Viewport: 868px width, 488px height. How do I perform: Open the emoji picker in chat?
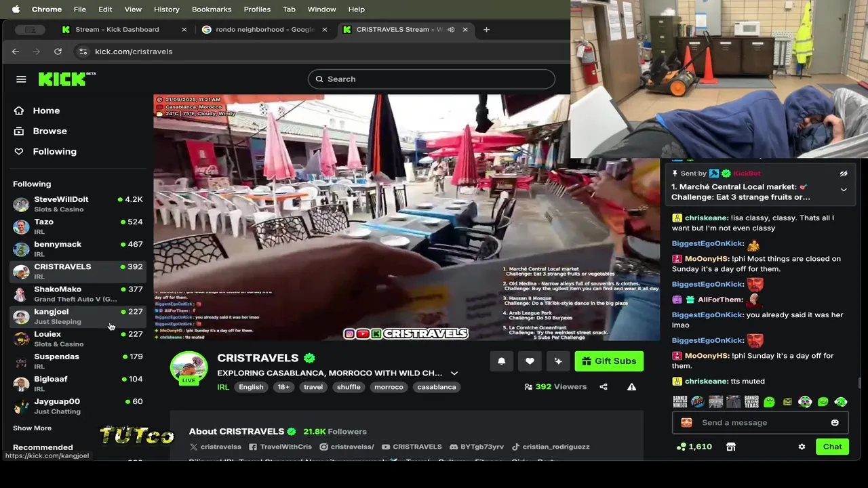(x=835, y=422)
